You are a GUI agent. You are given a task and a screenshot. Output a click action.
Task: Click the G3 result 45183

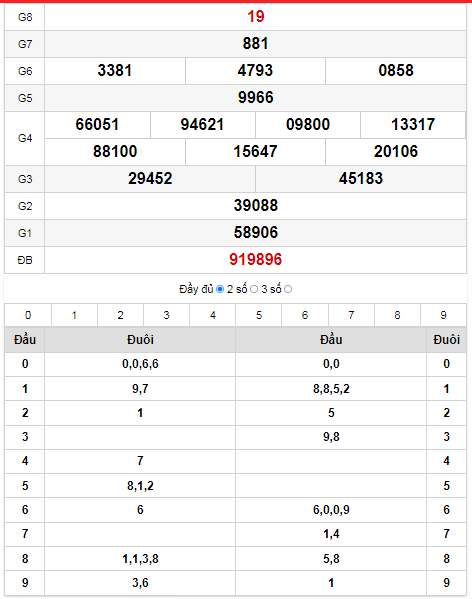(360, 178)
